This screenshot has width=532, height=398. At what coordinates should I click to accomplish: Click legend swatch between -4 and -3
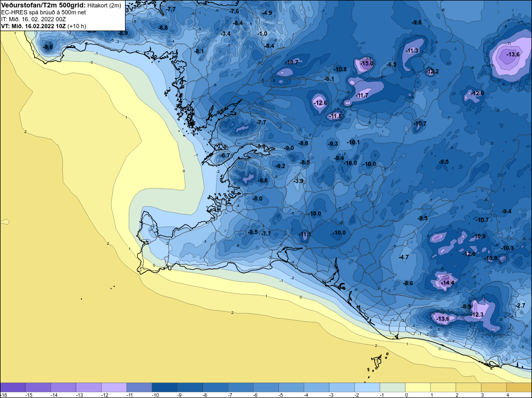click(x=317, y=387)
